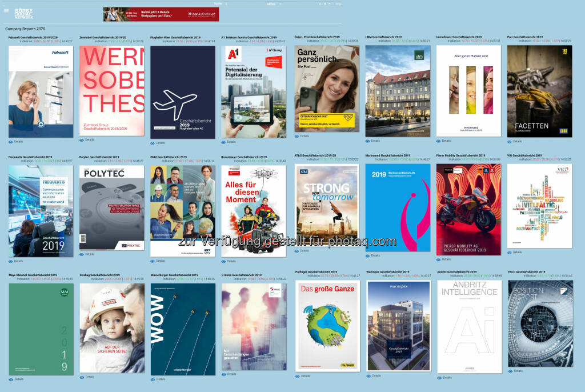Click eye icon under VIG report
This screenshot has height=392, width=585.
point(510,252)
